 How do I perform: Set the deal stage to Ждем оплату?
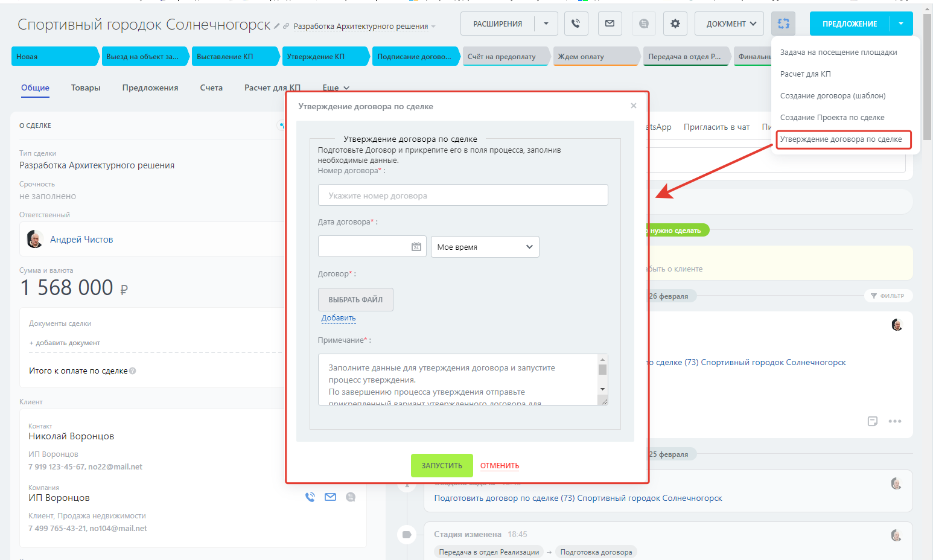[x=596, y=56]
